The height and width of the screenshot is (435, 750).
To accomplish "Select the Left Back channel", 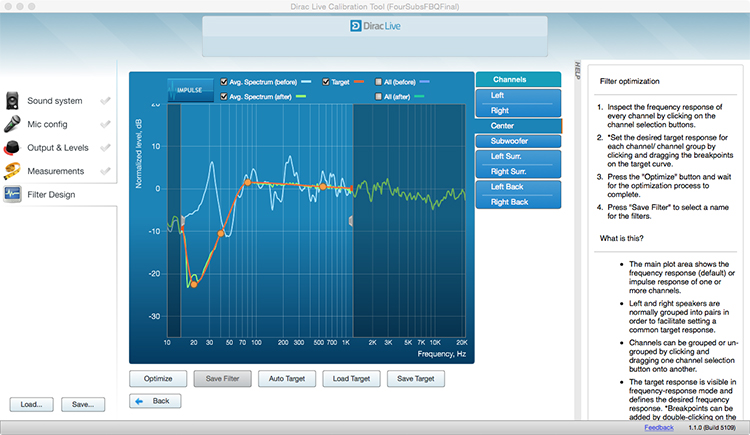I will point(518,187).
